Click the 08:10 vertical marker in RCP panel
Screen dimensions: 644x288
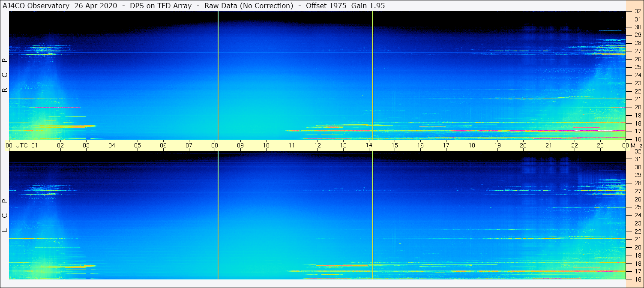219,75
